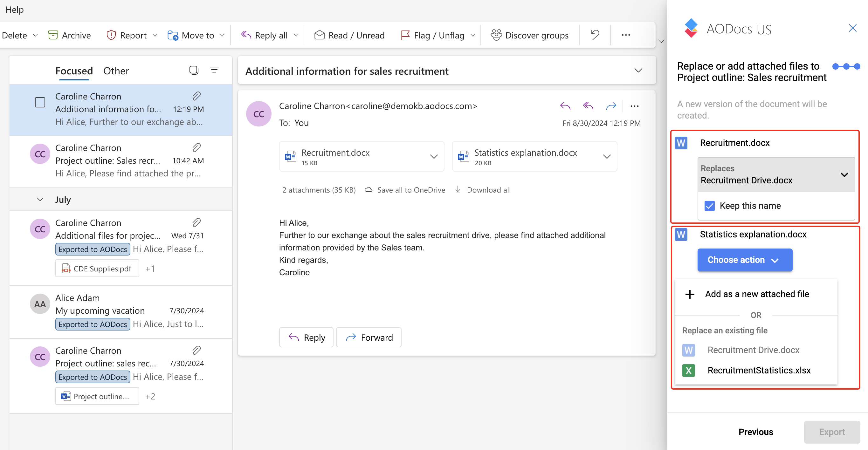Click the Archive toolbar button

(x=69, y=35)
